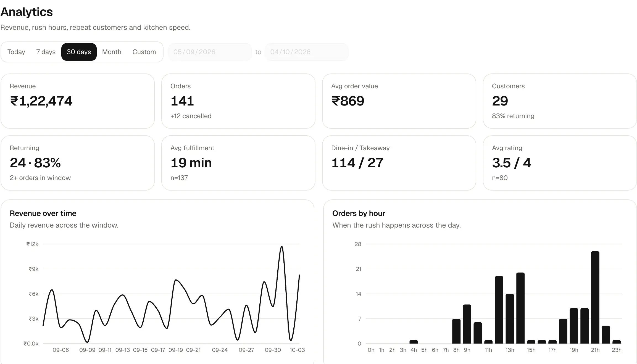Click the 83% returning label
The width and height of the screenshot is (637, 364).
coord(513,116)
